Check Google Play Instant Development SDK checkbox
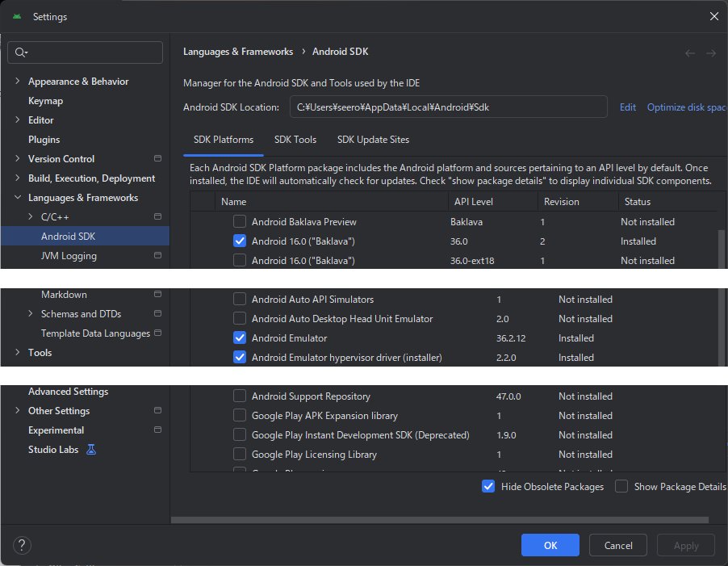The image size is (728, 566). click(x=240, y=435)
